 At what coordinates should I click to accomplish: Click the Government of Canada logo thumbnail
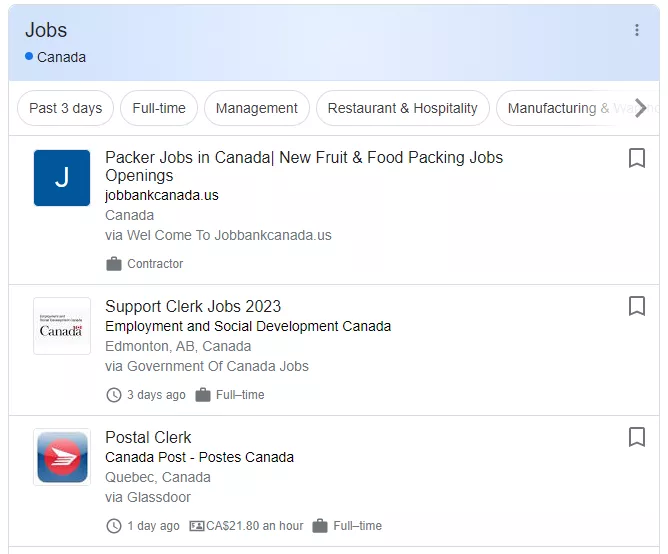[62, 326]
